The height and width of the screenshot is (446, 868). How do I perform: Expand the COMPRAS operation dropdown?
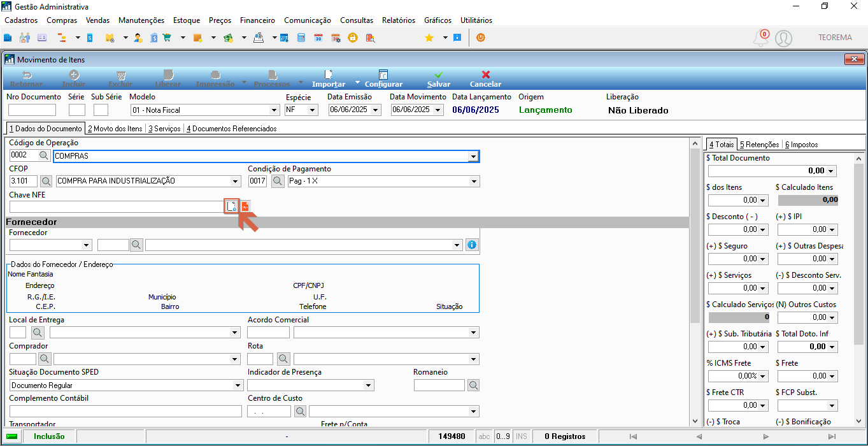click(473, 156)
